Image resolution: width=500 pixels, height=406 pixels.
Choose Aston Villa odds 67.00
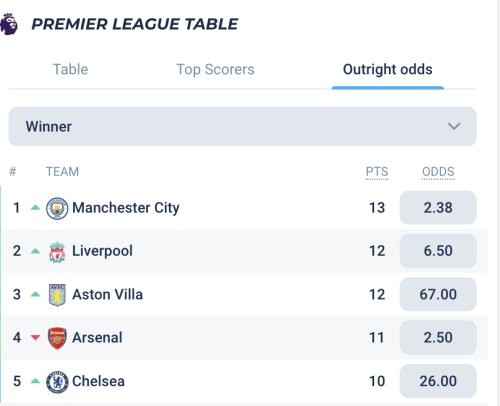(438, 294)
